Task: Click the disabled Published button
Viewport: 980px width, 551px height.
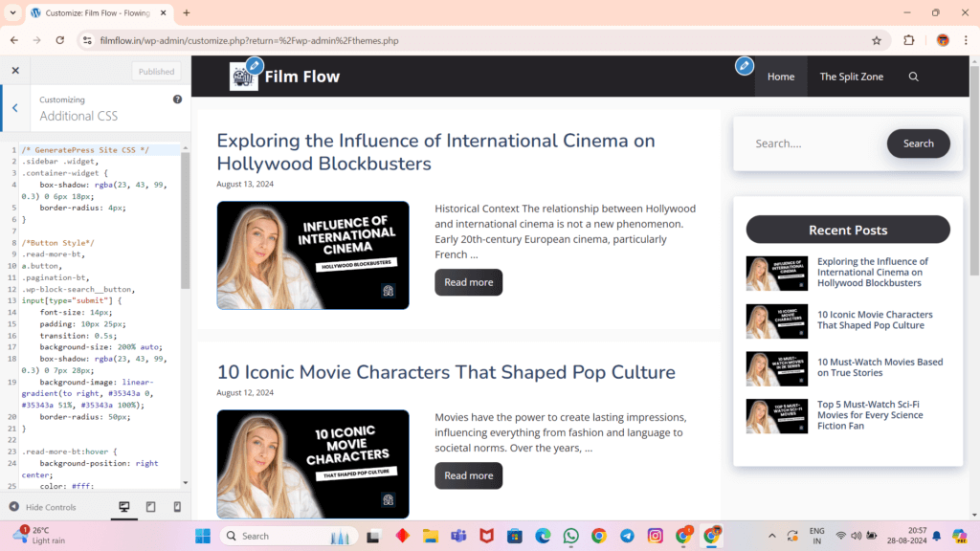Action: click(156, 71)
